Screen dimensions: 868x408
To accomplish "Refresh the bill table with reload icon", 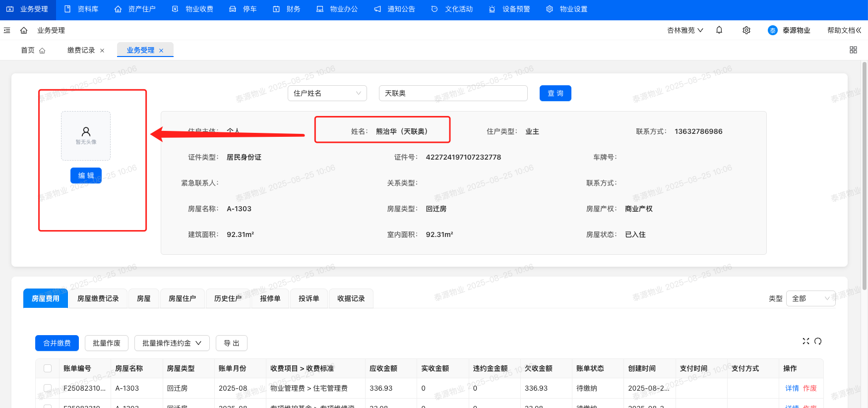I will tap(818, 341).
